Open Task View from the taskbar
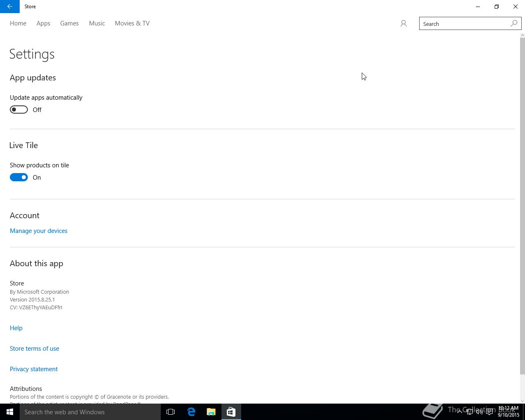 pyautogui.click(x=171, y=412)
